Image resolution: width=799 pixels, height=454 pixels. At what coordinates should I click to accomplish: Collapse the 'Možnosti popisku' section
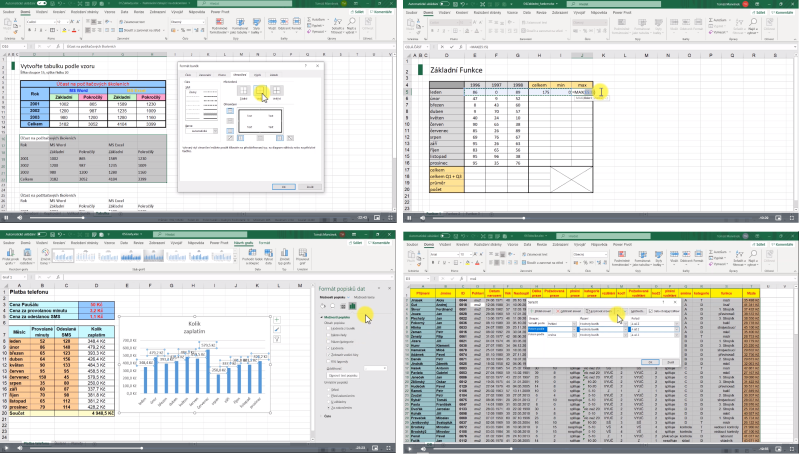(x=322, y=317)
